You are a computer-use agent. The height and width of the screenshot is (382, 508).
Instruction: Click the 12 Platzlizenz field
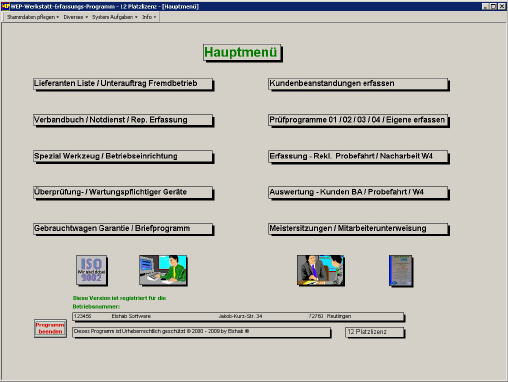coord(375,332)
